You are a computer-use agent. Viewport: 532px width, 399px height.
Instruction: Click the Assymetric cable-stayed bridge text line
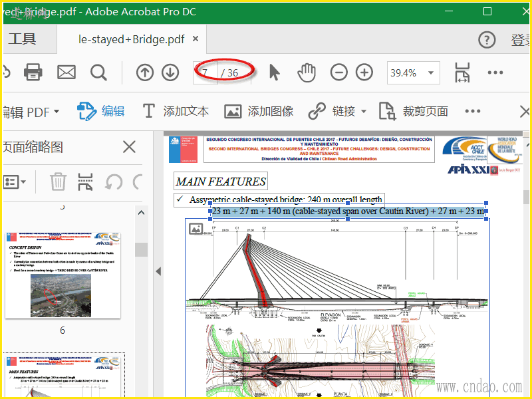tap(279, 199)
